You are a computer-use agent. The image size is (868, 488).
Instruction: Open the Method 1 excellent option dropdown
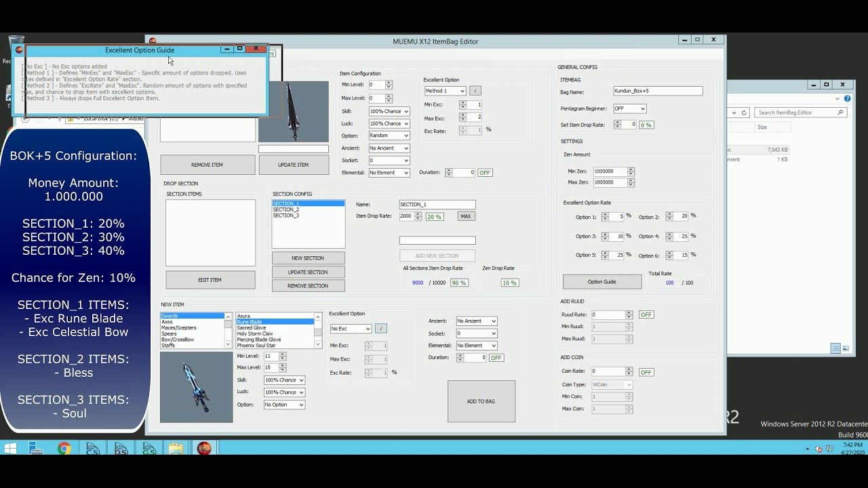445,91
